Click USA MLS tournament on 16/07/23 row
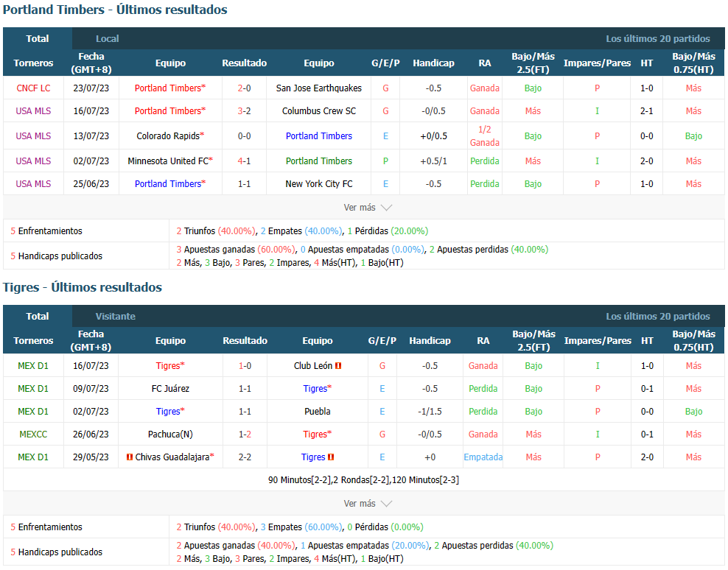The image size is (728, 570). point(33,111)
